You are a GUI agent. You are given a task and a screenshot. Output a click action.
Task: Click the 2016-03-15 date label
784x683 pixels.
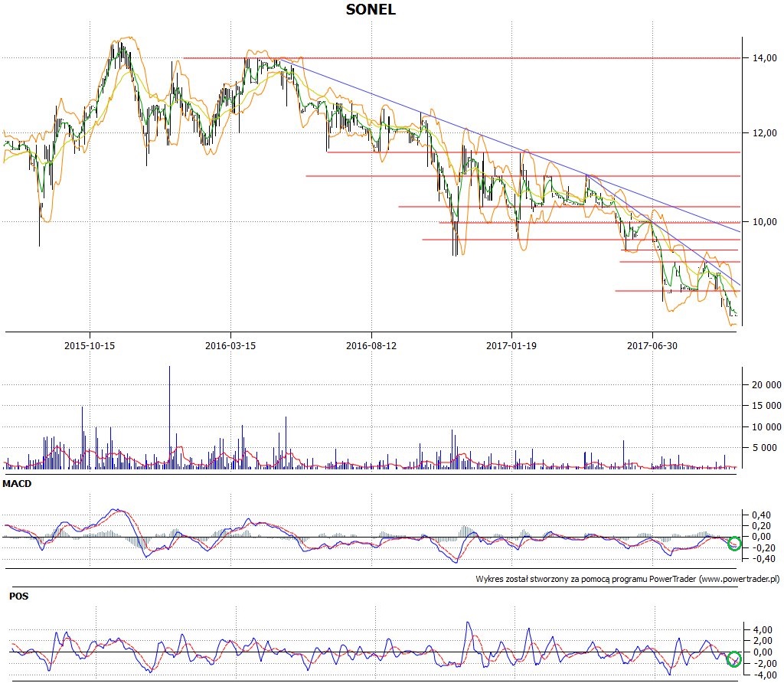point(230,345)
